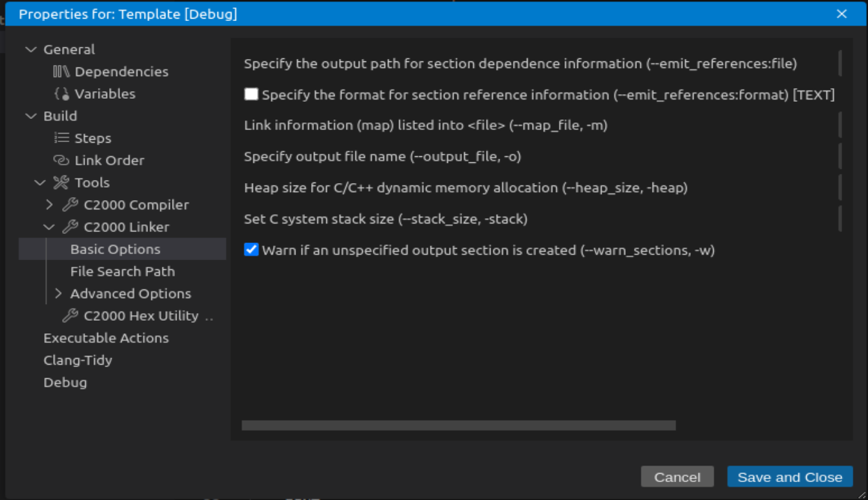
Task: Click the resize grip at dialog corner
Action: [x=861, y=495]
